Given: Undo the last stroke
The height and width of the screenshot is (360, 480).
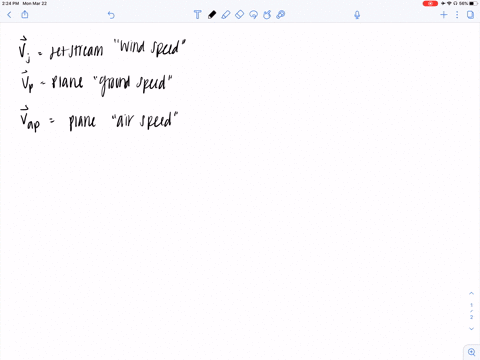Looking at the screenshot, I should click(x=111, y=15).
